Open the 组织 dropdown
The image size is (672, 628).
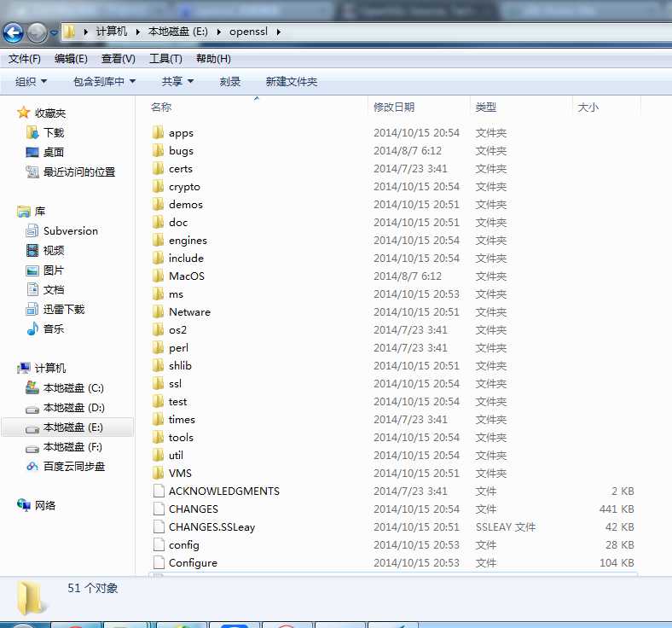[31, 81]
